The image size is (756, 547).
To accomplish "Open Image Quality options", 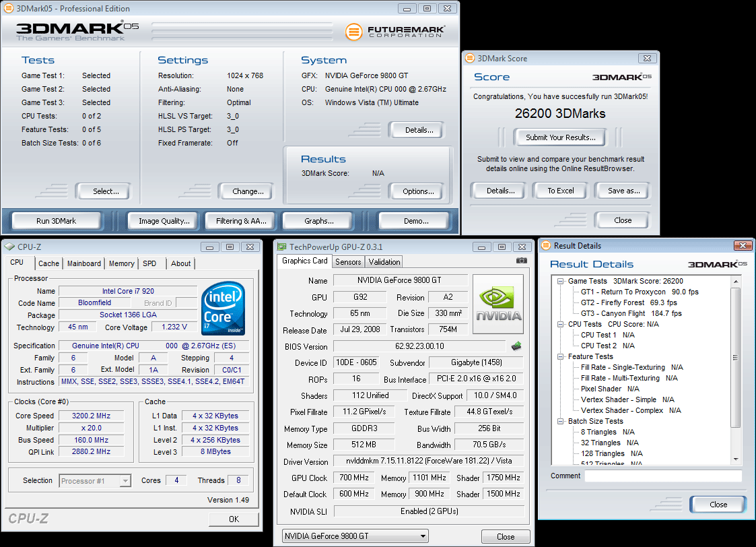I will [164, 221].
